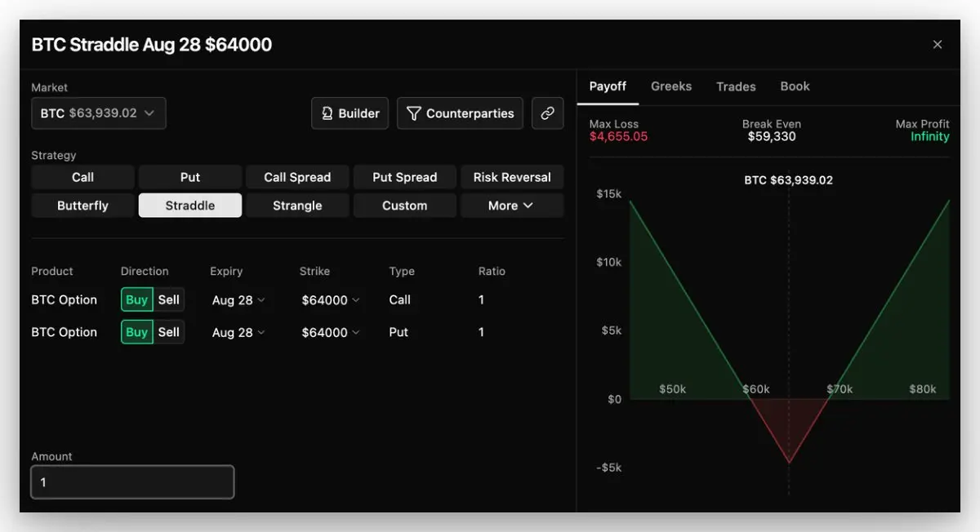Set Put leg direction to Buy
Image resolution: width=980 pixels, height=532 pixels.
click(137, 332)
